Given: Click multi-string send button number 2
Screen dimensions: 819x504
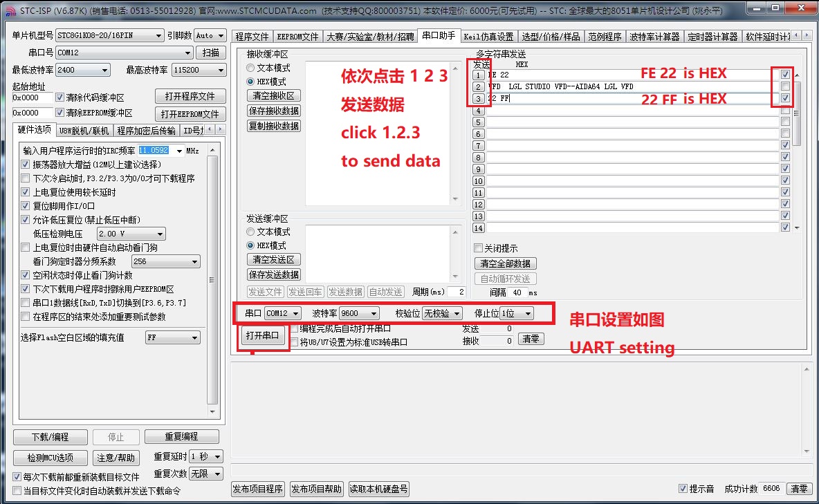Looking at the screenshot, I should click(478, 86).
